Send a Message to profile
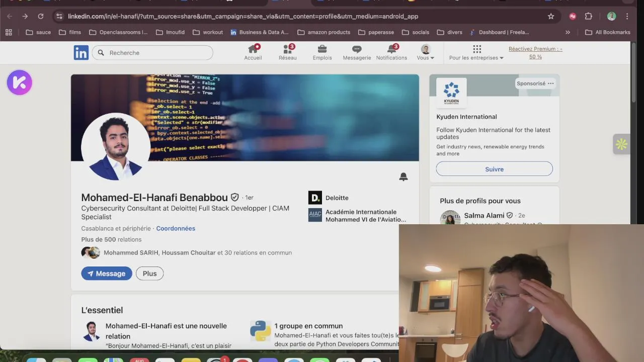This screenshot has width=644, height=362. 107,274
